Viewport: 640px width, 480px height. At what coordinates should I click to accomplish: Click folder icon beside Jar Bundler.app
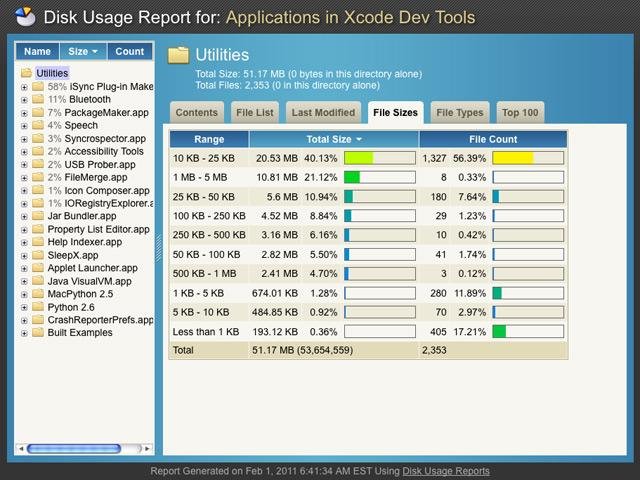point(38,216)
